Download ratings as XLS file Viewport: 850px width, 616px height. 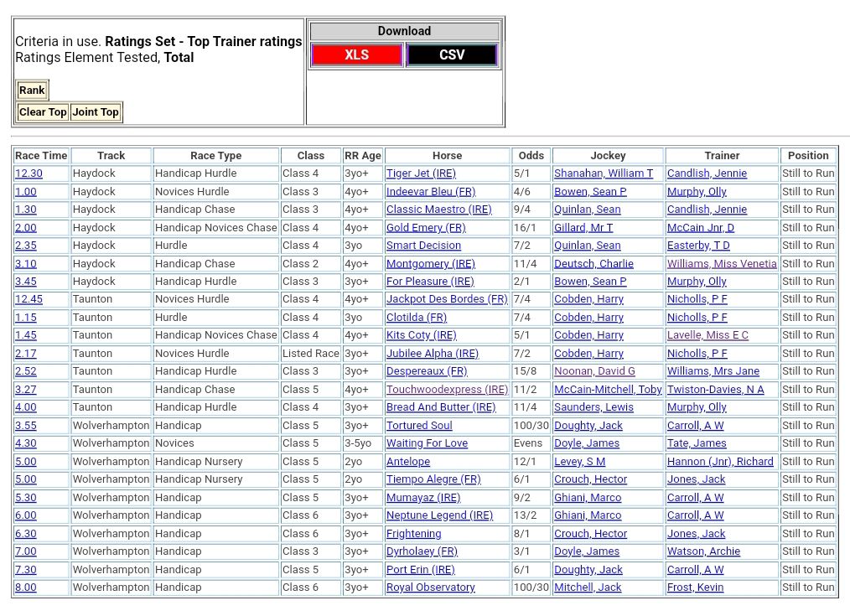pyautogui.click(x=357, y=55)
